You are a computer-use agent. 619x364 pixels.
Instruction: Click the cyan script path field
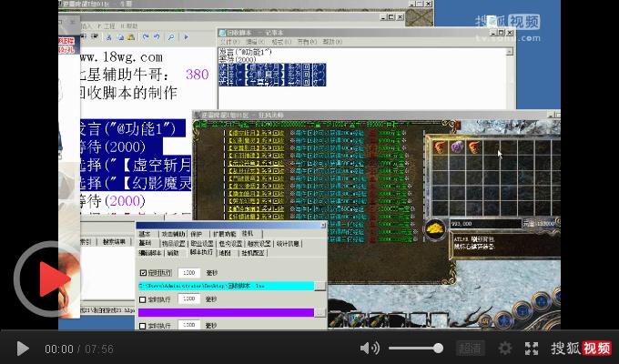(226, 286)
